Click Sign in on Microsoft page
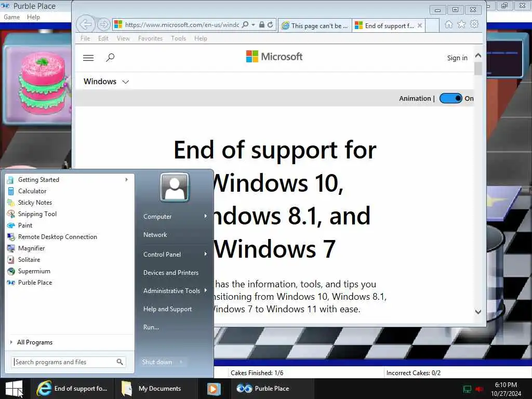Viewport: 532px width, 399px height. click(457, 58)
